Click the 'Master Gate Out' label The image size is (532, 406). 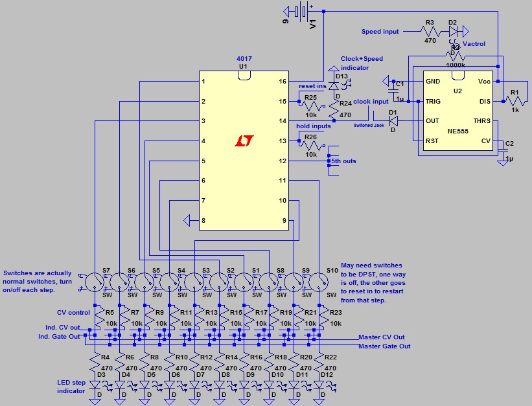click(x=384, y=346)
